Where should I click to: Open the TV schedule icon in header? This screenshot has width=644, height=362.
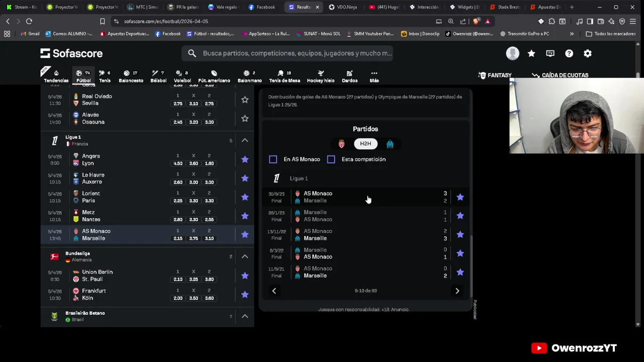(550, 53)
